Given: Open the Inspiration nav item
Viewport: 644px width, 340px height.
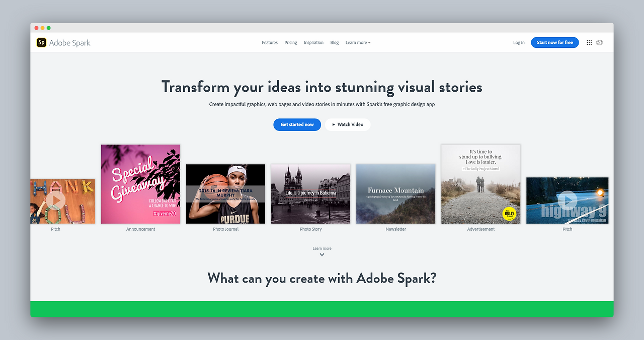Looking at the screenshot, I should (313, 43).
